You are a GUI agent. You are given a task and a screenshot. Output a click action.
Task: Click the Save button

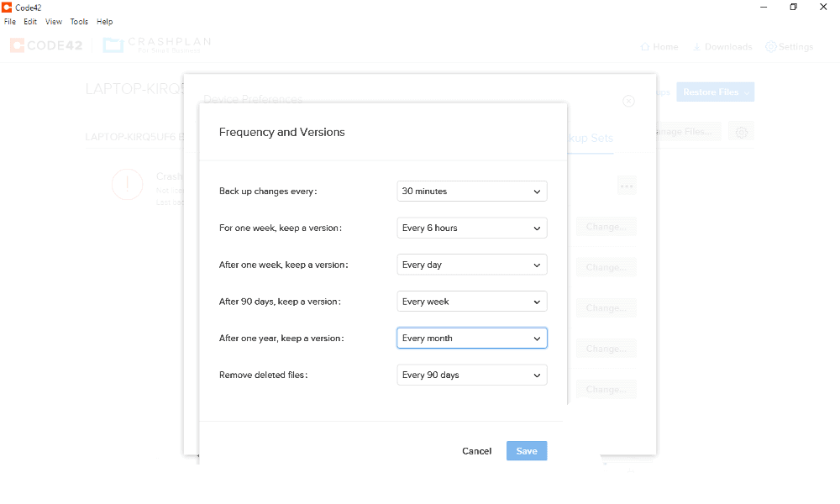click(527, 451)
